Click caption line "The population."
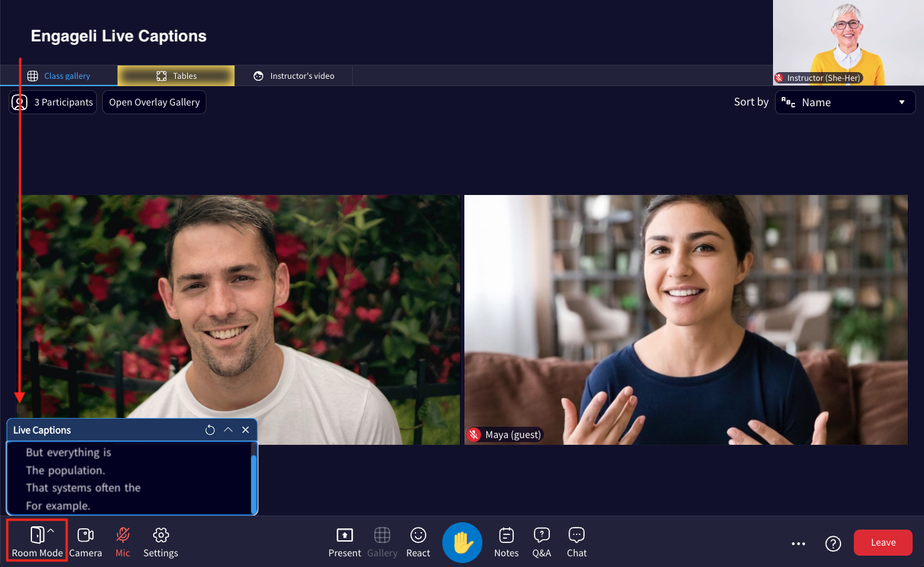 [x=65, y=470]
